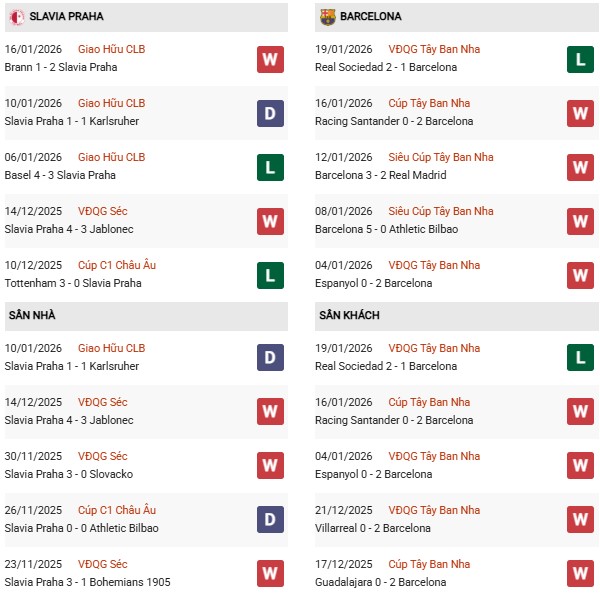The image size is (600, 593).
Task: Click the Barcelona club crest
Action: coord(328,17)
